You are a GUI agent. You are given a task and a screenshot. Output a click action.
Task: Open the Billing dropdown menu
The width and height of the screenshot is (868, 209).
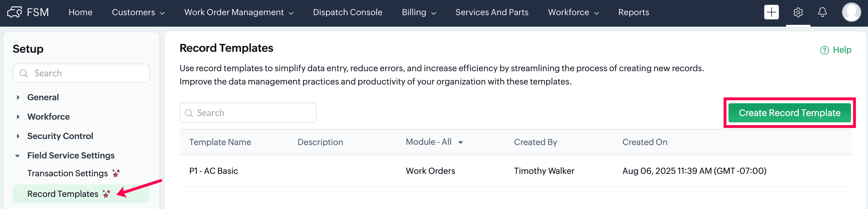coord(419,12)
